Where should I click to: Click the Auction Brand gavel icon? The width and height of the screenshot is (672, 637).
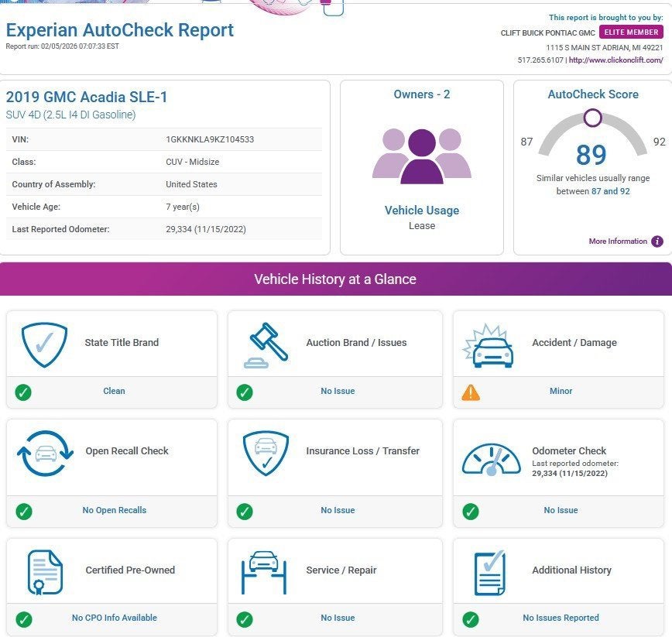pos(266,344)
